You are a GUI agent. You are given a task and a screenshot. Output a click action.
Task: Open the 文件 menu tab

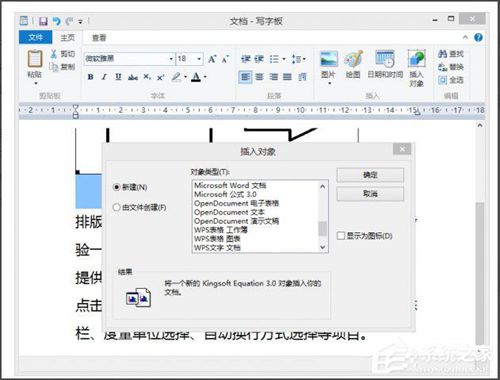pos(36,37)
